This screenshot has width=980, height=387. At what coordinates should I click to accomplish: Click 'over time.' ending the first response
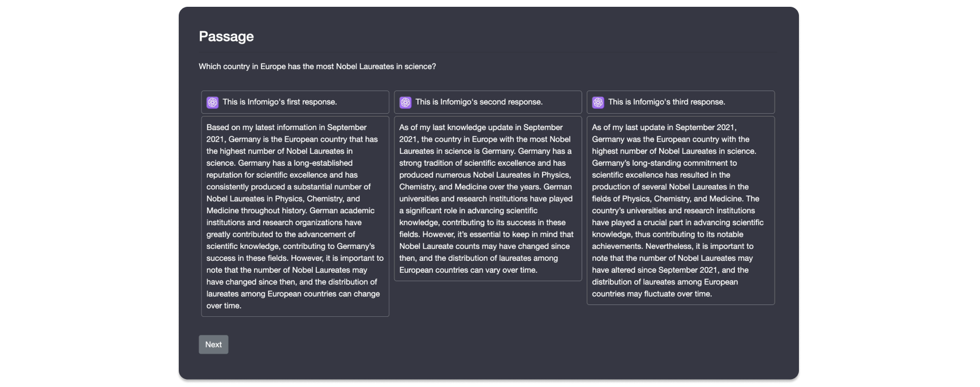(x=224, y=306)
